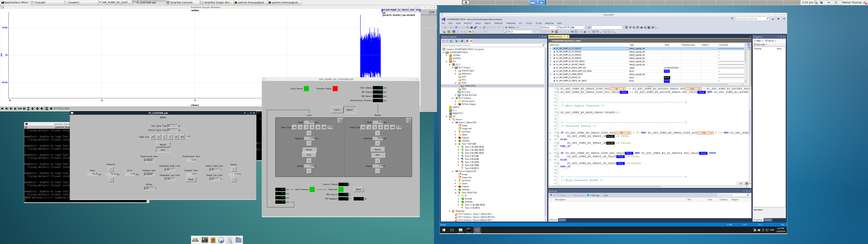Click Cut scissors icon in Visual Studio
Viewport: 868px width, 244px height.
tap(480, 27)
